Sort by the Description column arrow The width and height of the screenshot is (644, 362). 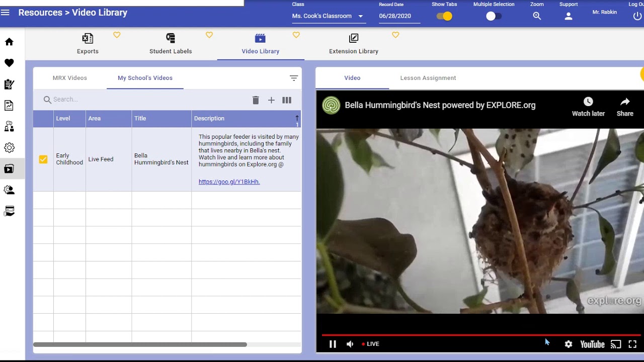[x=297, y=118]
